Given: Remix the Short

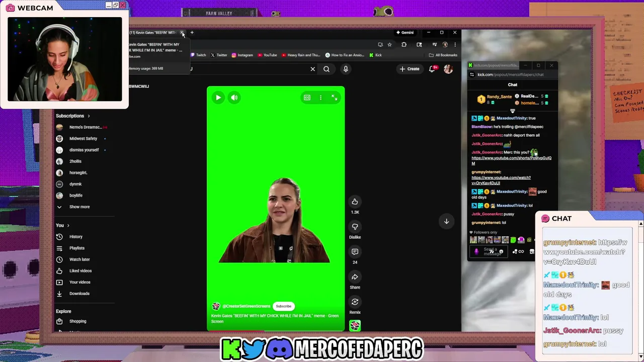Looking at the screenshot, I should pos(355,302).
